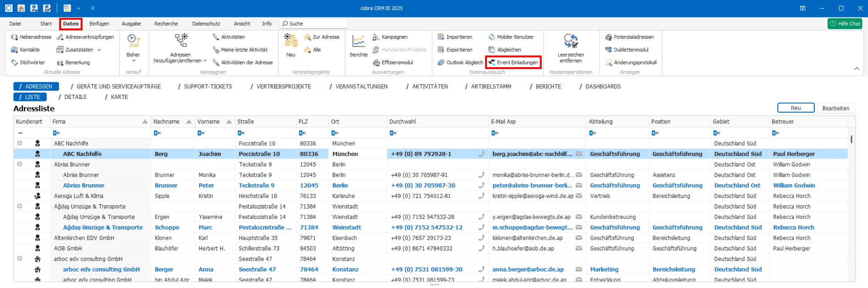Collapse the arboc edv consulting GmbH group

(20, 259)
